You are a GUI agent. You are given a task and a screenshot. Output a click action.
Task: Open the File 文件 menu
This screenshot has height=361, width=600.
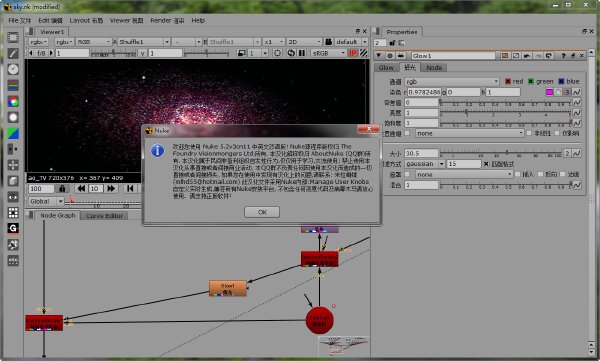pos(20,20)
